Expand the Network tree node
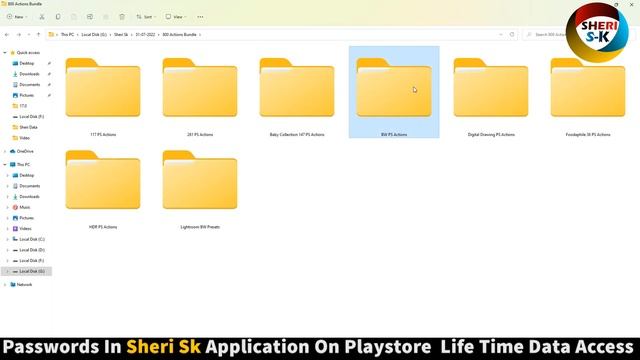Viewport: 640px width, 360px height. tap(5, 284)
